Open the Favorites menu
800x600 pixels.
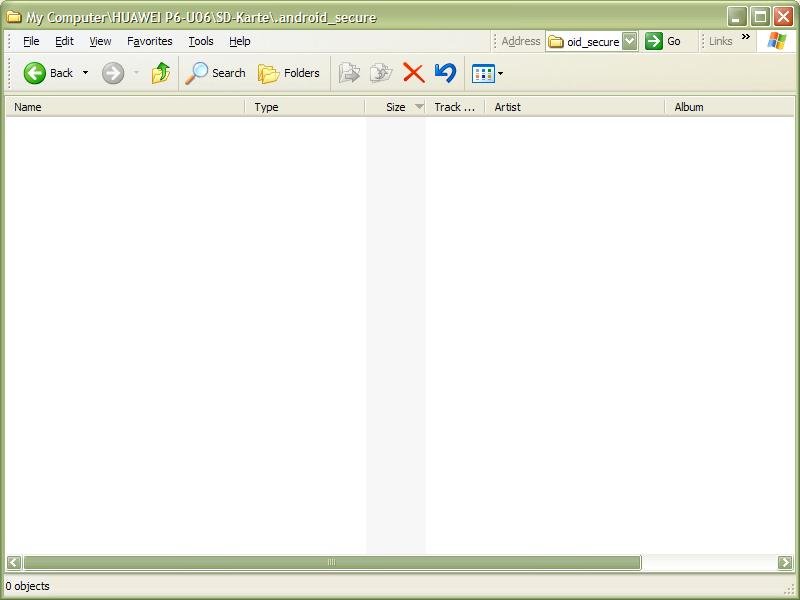pos(149,41)
